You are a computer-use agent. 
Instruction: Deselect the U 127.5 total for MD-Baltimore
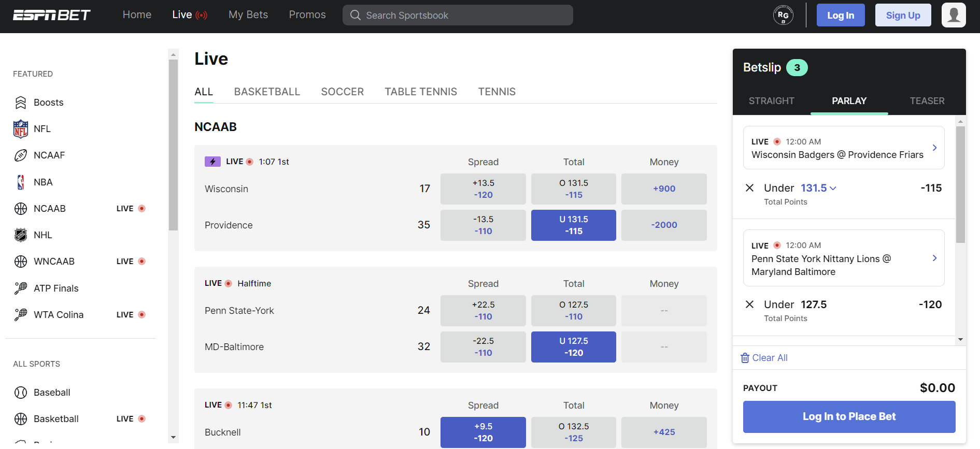[x=573, y=347]
